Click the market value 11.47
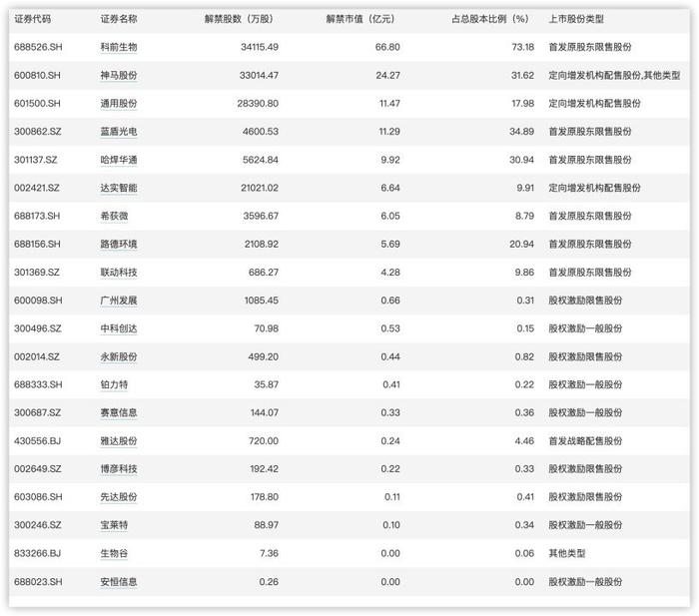699x616 pixels. 389,103
